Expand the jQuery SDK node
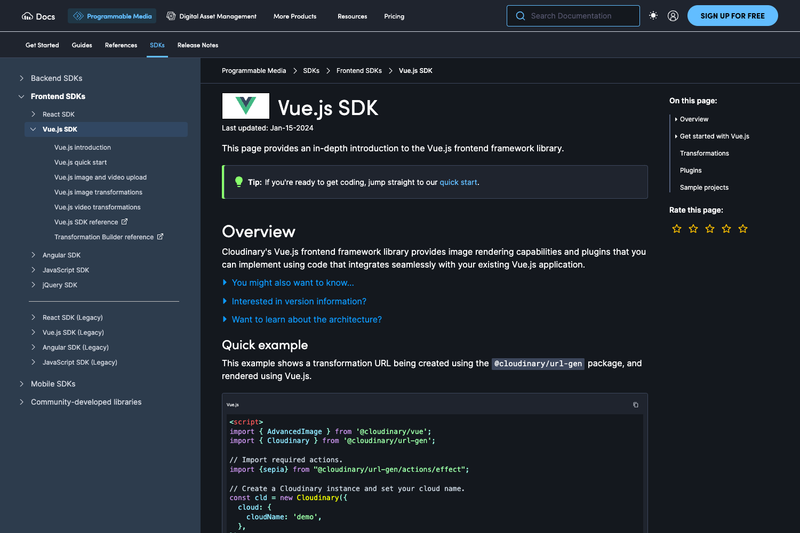This screenshot has width=800, height=533. pos(33,285)
